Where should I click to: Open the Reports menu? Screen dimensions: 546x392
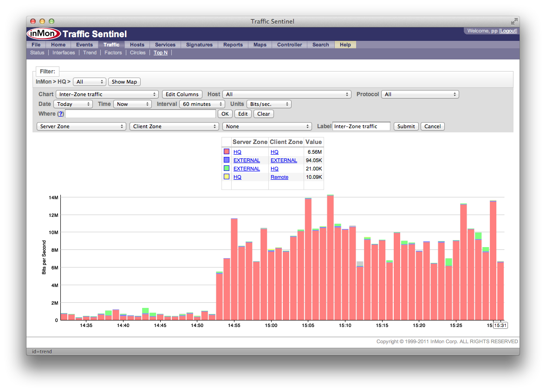pos(233,45)
